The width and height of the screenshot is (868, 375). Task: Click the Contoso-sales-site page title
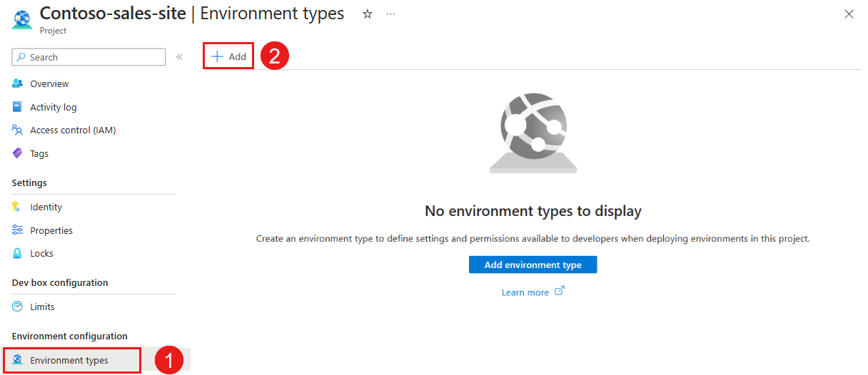113,14
